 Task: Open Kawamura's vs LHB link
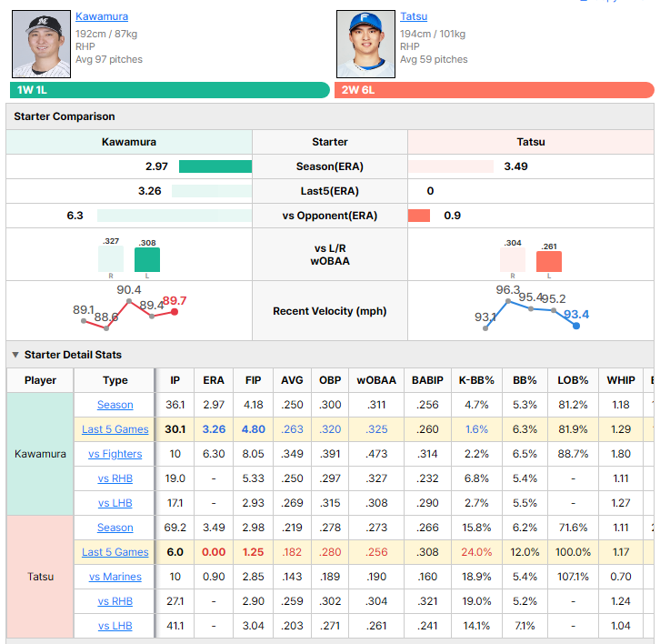point(115,503)
